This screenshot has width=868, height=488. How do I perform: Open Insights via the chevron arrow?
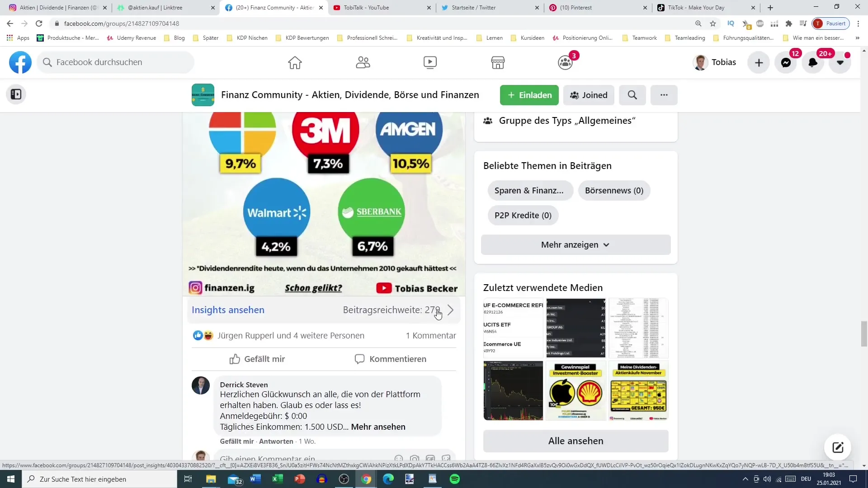coord(450,310)
